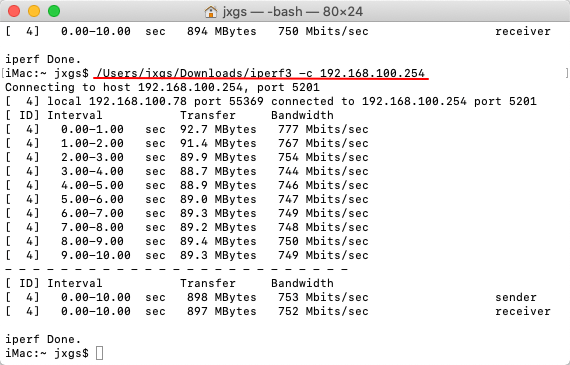570x365 pixels.
Task: Minimize the Terminal window with yellow button
Action: click(x=34, y=11)
